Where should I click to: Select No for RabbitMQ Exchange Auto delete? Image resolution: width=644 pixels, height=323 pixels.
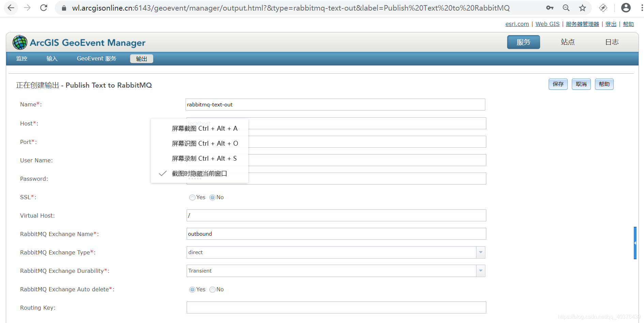pos(213,290)
